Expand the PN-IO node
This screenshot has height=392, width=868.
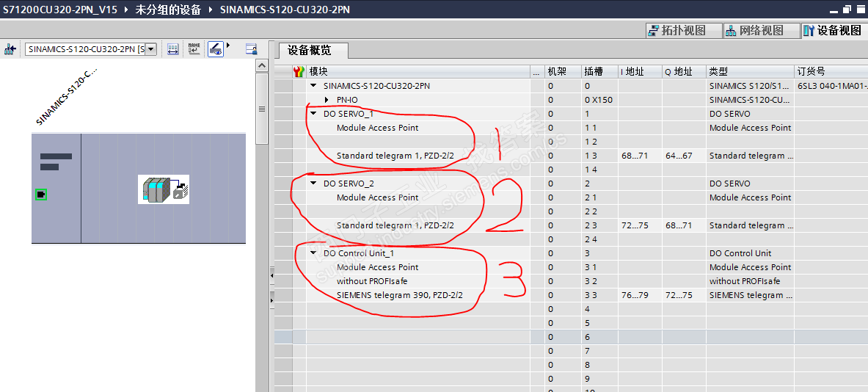[327, 100]
